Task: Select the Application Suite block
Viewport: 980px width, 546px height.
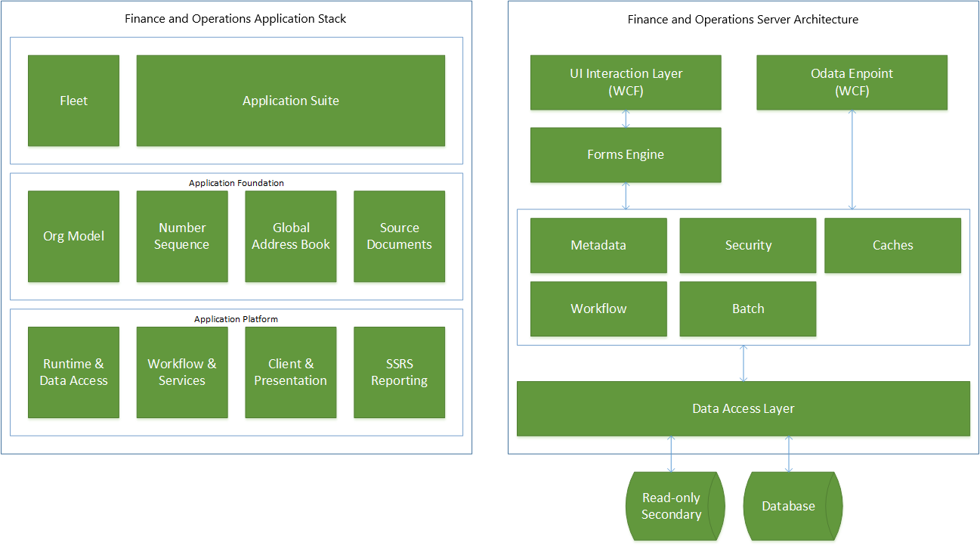Action: pos(290,101)
